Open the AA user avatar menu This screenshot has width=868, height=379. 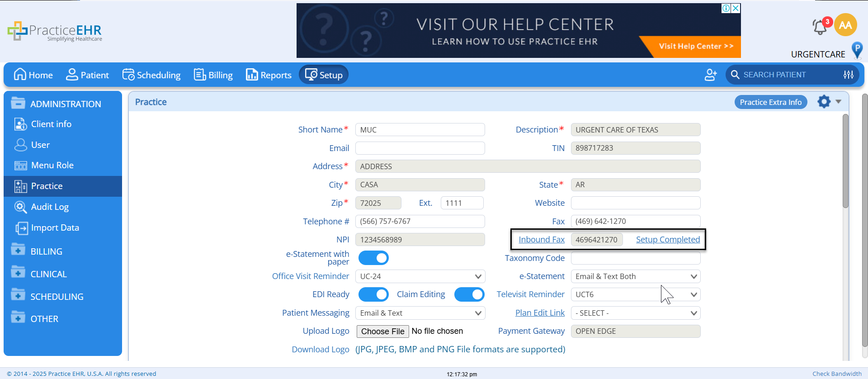(x=845, y=25)
